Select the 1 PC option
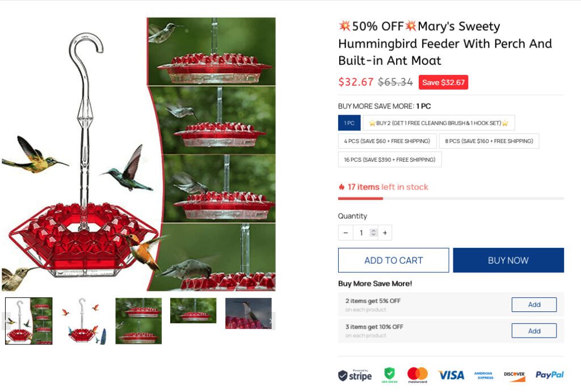 pos(349,123)
